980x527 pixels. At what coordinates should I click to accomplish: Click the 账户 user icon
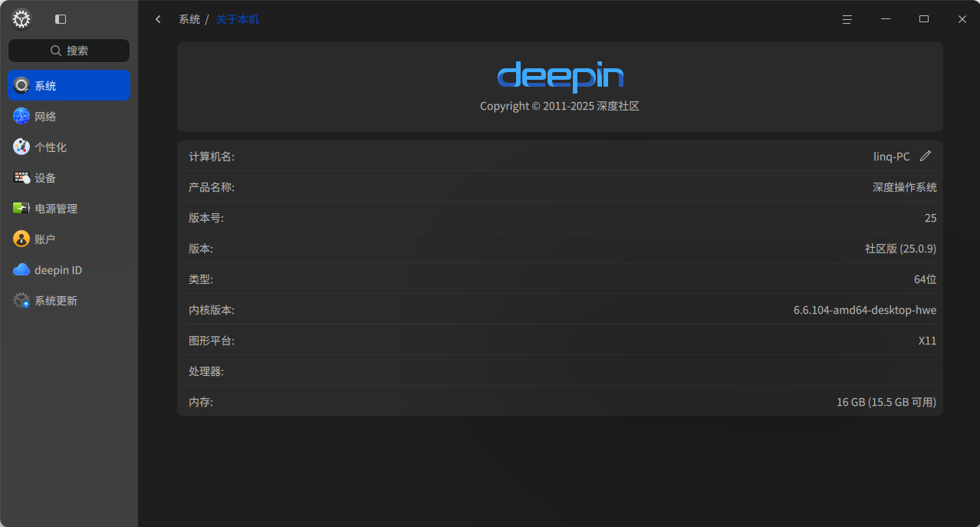click(x=21, y=239)
